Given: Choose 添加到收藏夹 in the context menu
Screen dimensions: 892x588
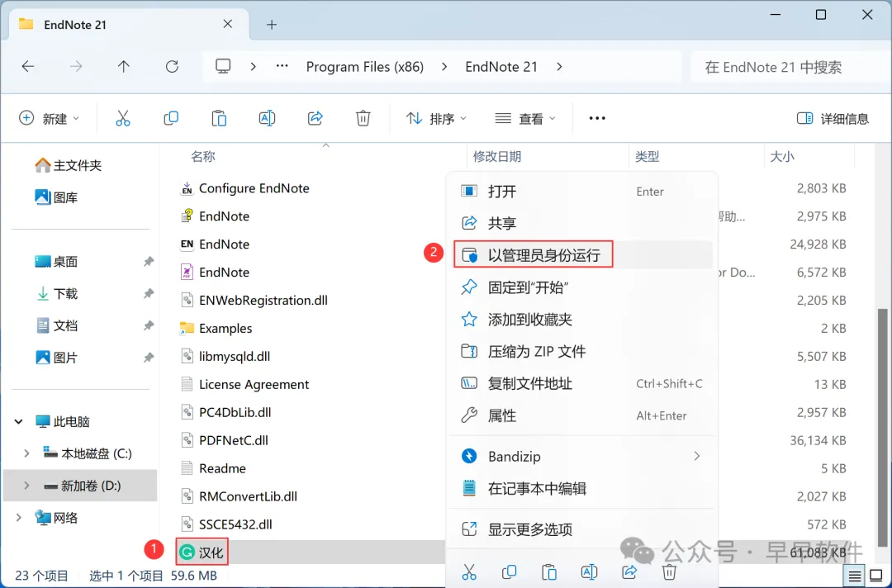Looking at the screenshot, I should (583, 319).
